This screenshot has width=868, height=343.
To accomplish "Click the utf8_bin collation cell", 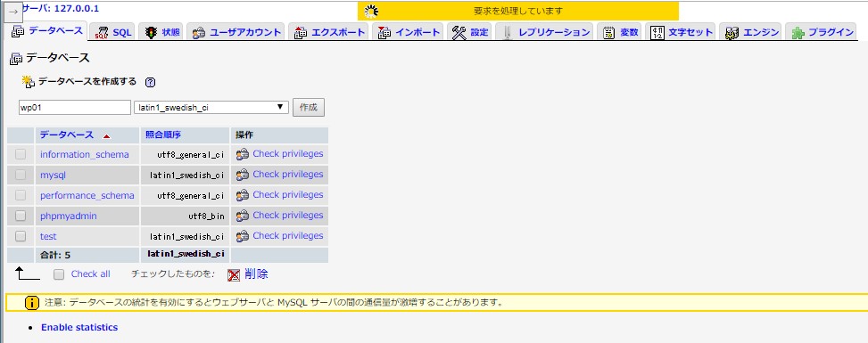I will click(x=185, y=216).
